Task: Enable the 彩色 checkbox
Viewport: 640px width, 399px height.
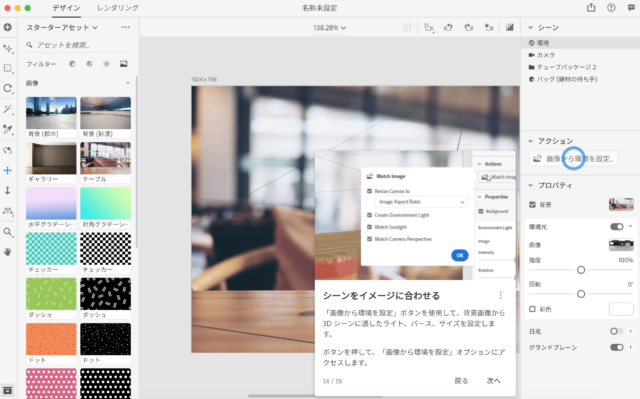Action: tap(532, 309)
